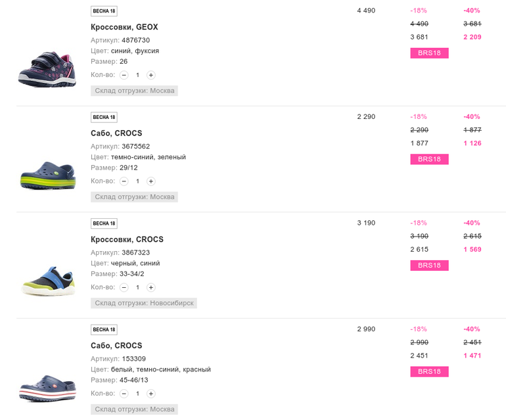The height and width of the screenshot is (420, 506).
Task: Click the 'Склад отгрузки: Новосибирск' label
Action: (144, 303)
